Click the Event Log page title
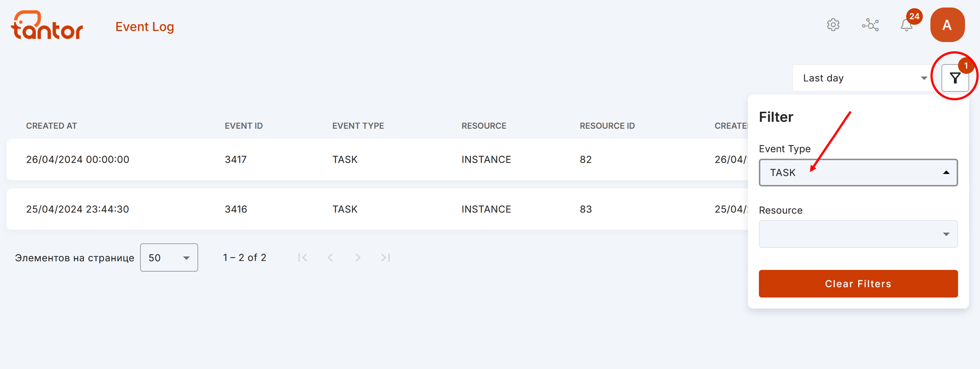 (145, 27)
